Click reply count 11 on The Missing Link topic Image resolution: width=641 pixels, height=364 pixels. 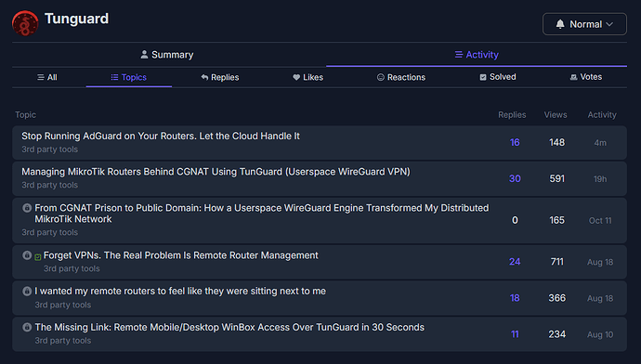(x=515, y=334)
